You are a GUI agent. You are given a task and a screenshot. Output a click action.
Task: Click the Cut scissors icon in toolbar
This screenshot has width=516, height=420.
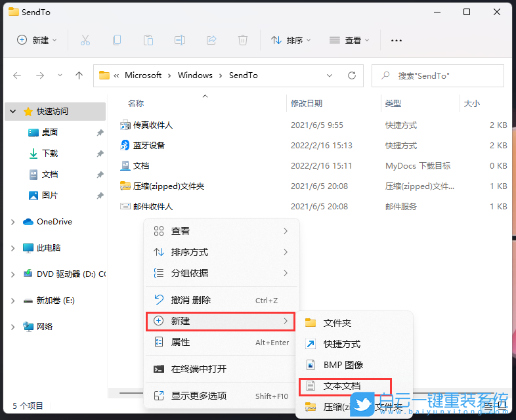[85, 40]
